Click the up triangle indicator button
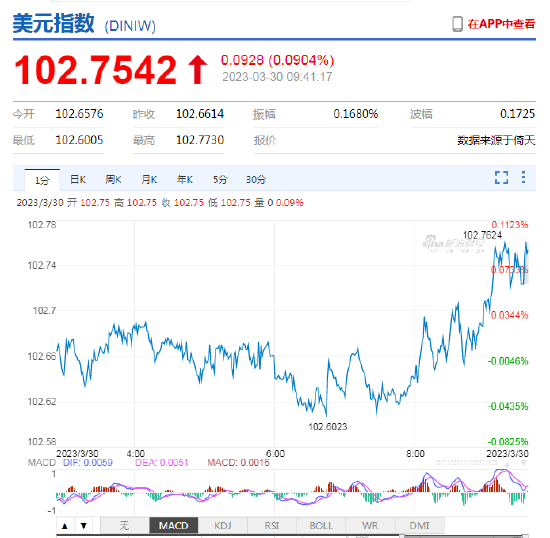The width and height of the screenshot is (550, 538). click(x=65, y=526)
